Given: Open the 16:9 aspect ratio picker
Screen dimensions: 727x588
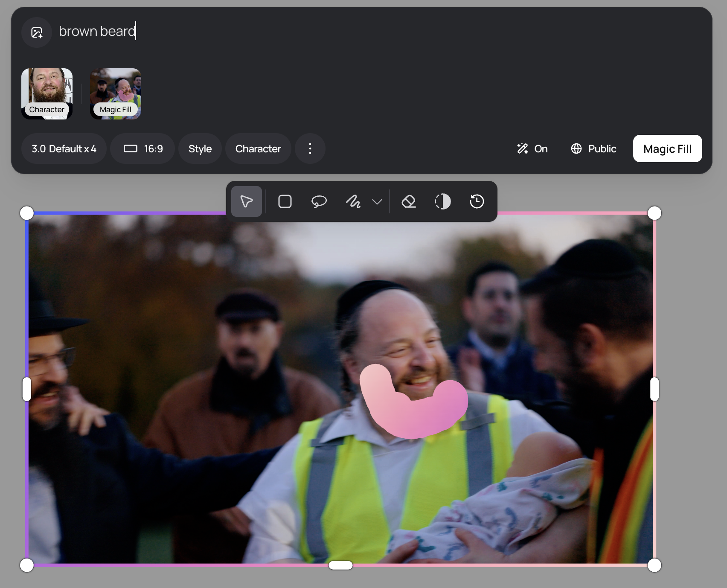Looking at the screenshot, I should (142, 148).
